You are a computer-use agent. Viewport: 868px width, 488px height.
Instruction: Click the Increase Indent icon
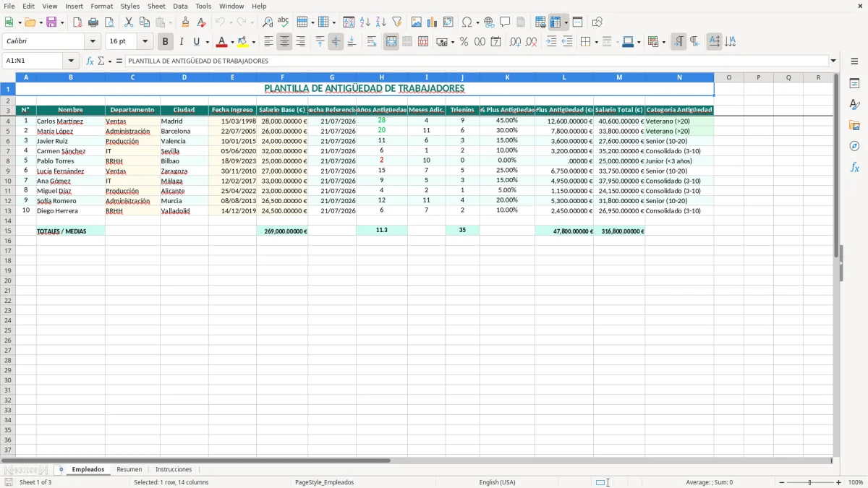[x=551, y=42]
